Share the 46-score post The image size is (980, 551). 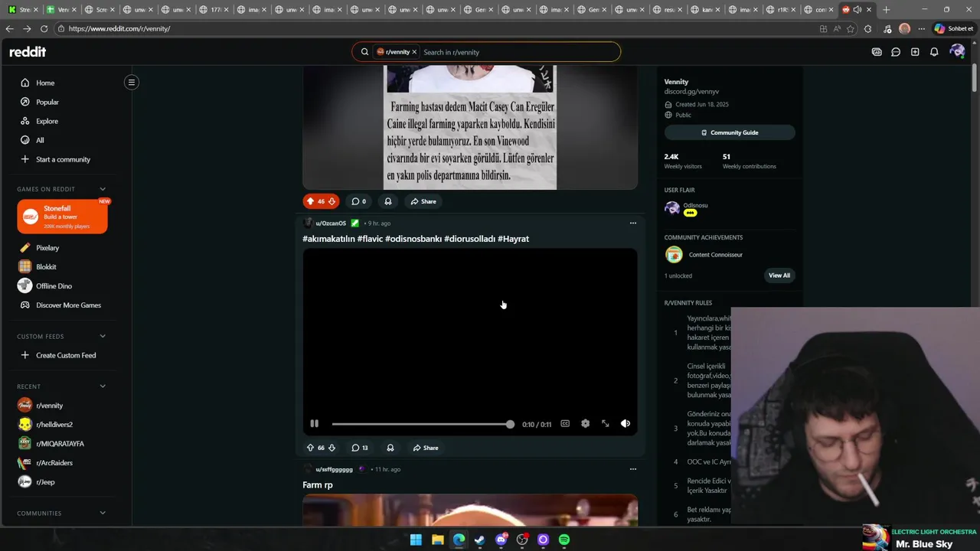coord(423,201)
